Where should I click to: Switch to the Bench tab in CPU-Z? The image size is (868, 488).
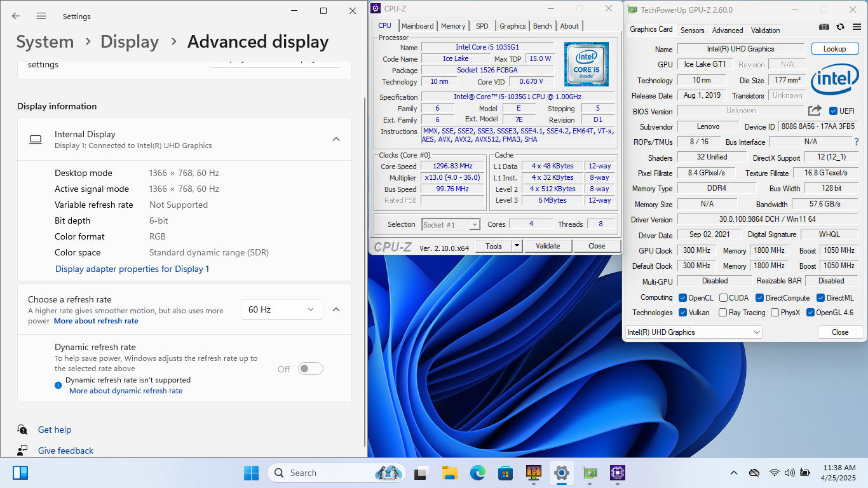click(543, 26)
